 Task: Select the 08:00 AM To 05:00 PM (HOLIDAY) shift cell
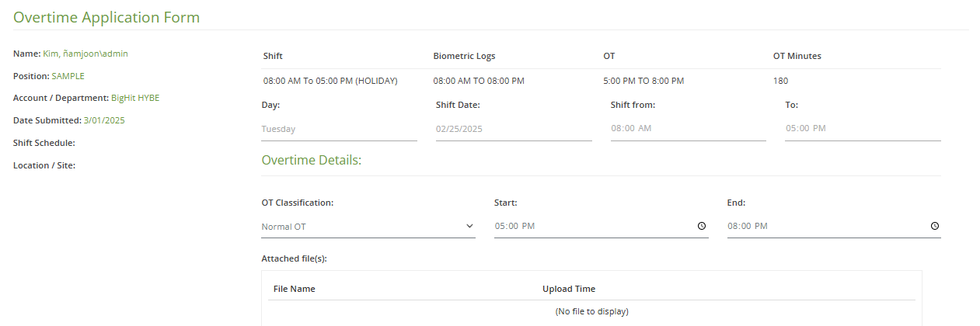330,81
